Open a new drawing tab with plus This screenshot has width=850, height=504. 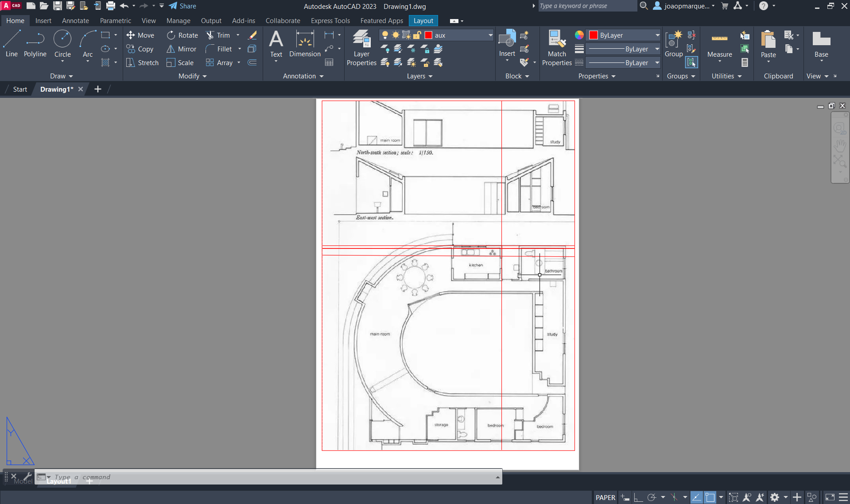(98, 89)
